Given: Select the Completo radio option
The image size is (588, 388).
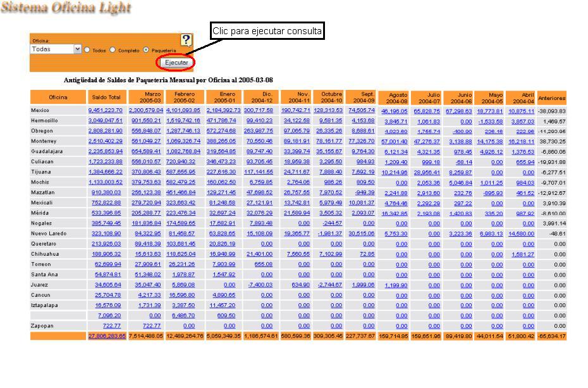Looking at the screenshot, I should pos(113,50).
